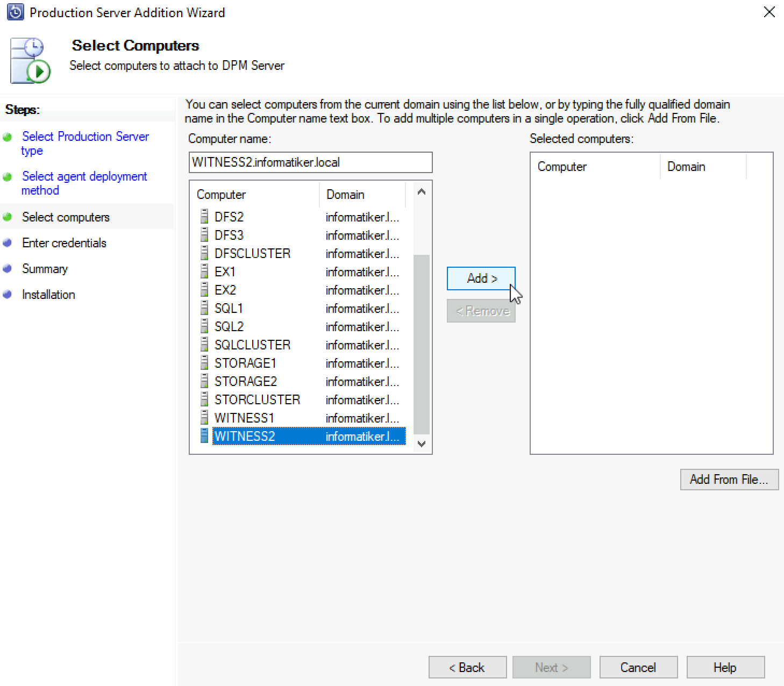Select EX1 in computer list
The image size is (784, 686).
tap(302, 271)
